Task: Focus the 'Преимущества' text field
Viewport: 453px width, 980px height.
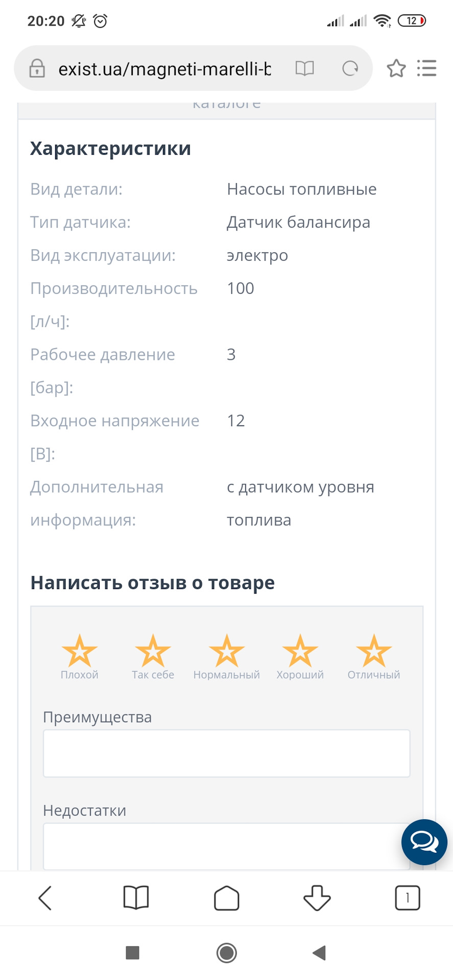Action: click(226, 753)
